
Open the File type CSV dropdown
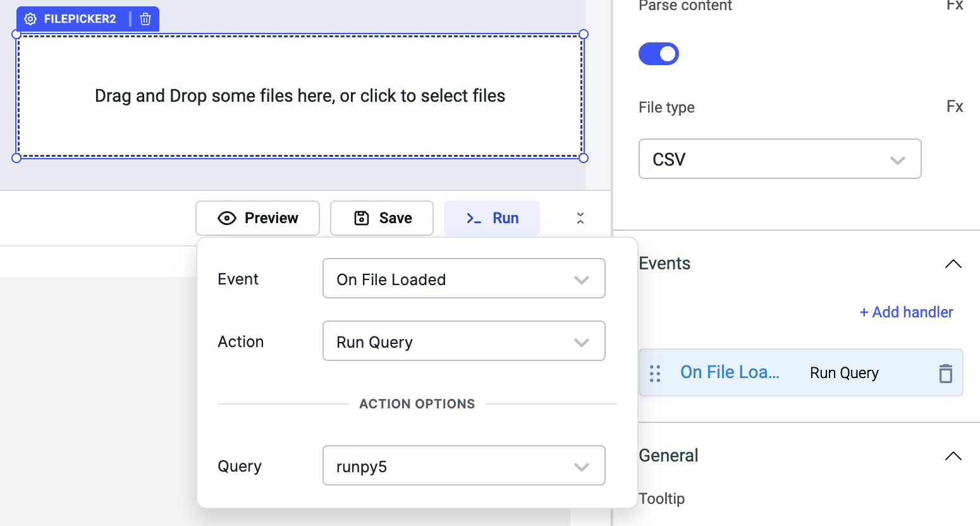coord(779,159)
